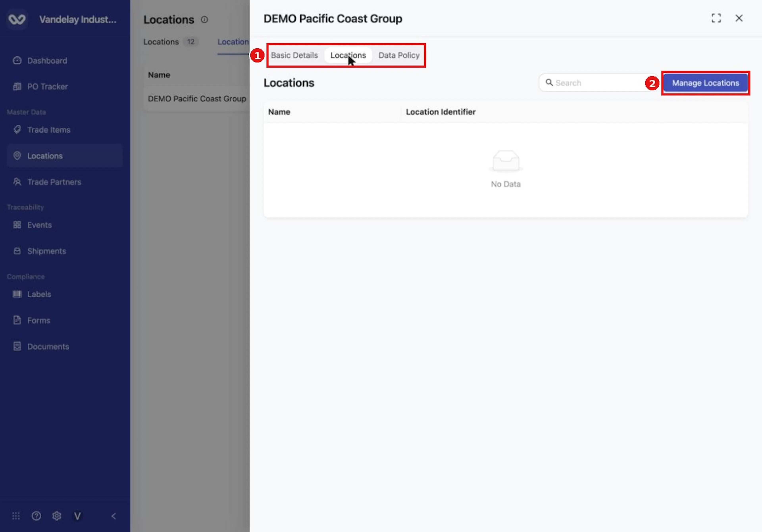Click the Locations pin icon in sidebar

[x=17, y=156]
